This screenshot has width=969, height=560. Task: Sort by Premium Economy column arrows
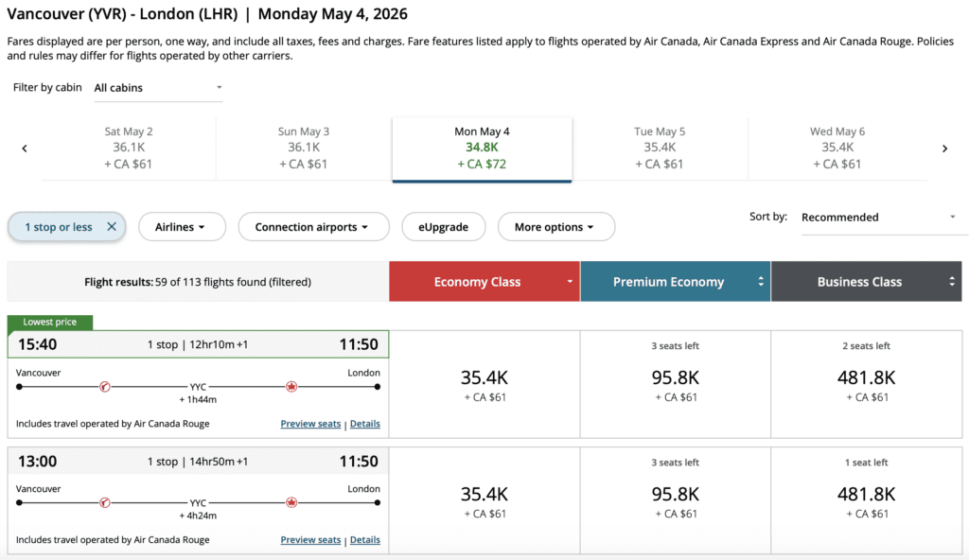(x=758, y=282)
